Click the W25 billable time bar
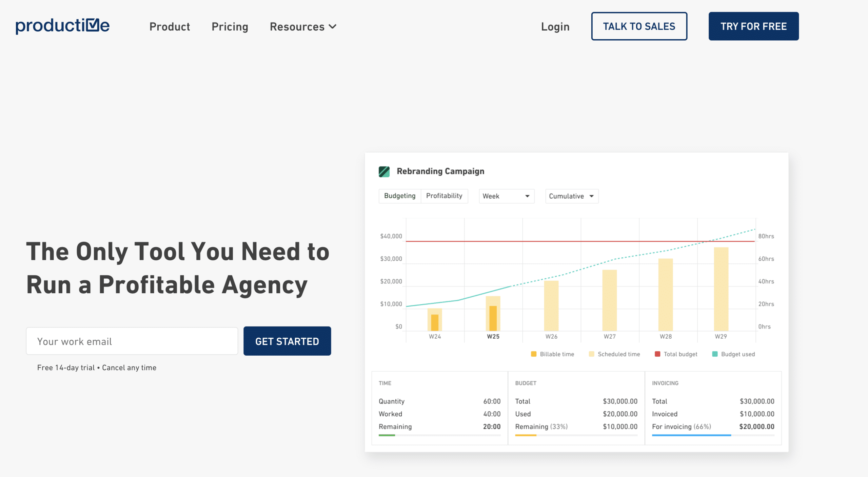Screen dimensions: 868x477 point(493,318)
